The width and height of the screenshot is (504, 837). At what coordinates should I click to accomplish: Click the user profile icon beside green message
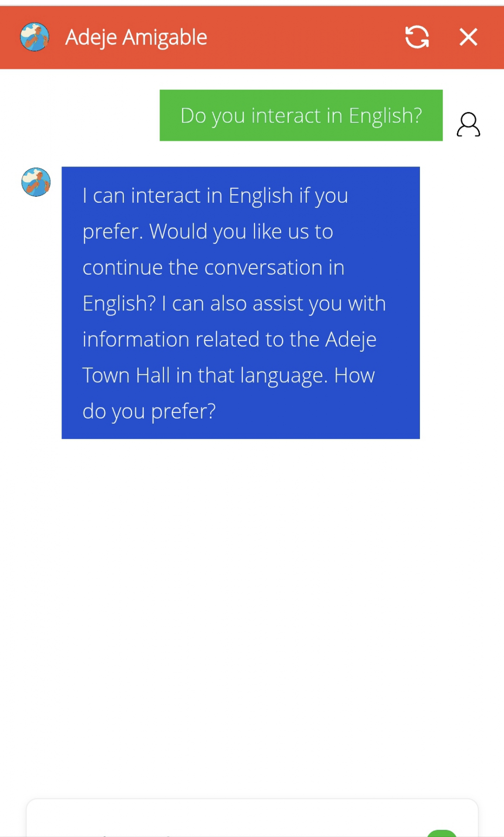[x=468, y=125]
